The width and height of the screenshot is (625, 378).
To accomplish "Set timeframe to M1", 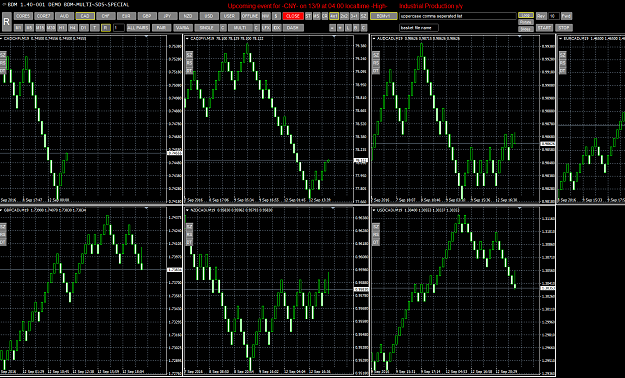I will [x=18, y=28].
